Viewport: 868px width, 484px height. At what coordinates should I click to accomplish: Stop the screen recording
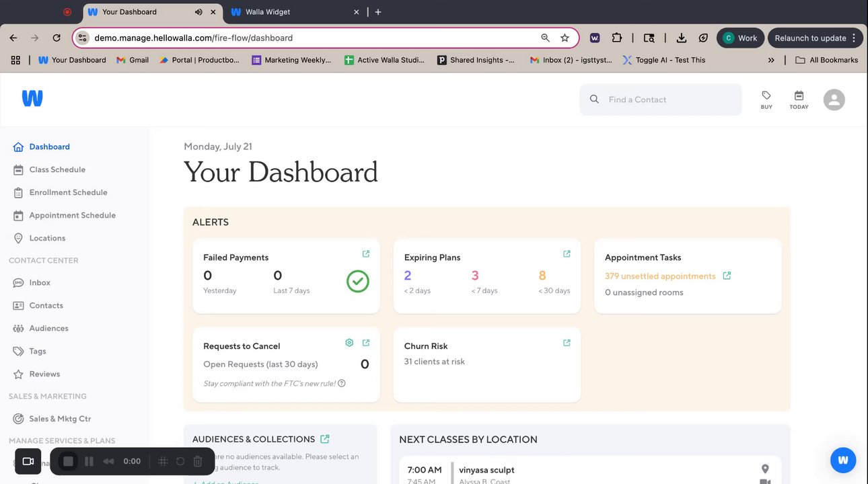(68, 461)
